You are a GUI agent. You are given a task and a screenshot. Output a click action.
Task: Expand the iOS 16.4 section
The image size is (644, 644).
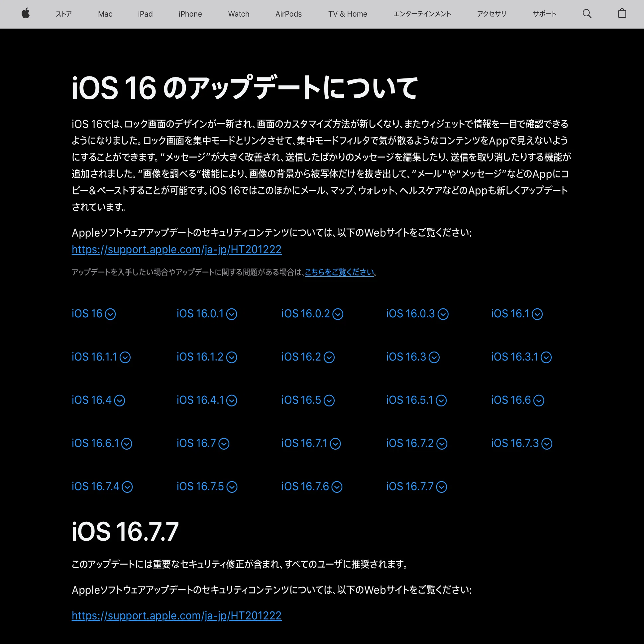[98, 400]
